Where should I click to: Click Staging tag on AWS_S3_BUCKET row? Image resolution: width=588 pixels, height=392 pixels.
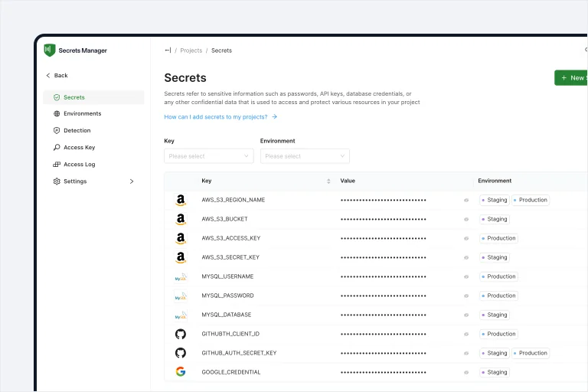pyautogui.click(x=495, y=219)
